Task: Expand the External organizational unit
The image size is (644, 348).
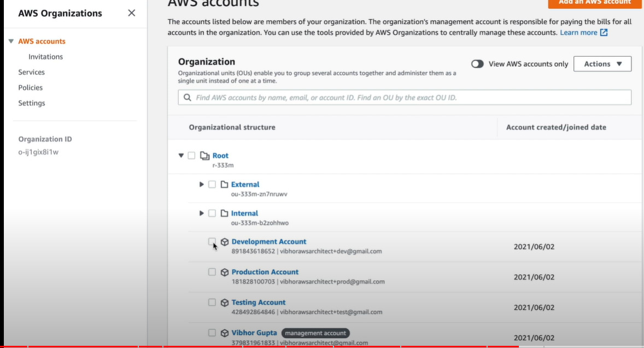Action: pos(201,184)
